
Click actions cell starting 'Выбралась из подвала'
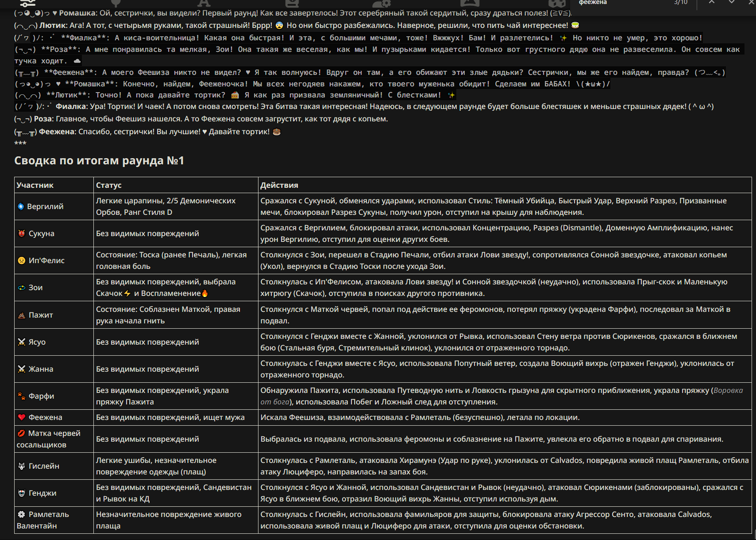point(505,439)
